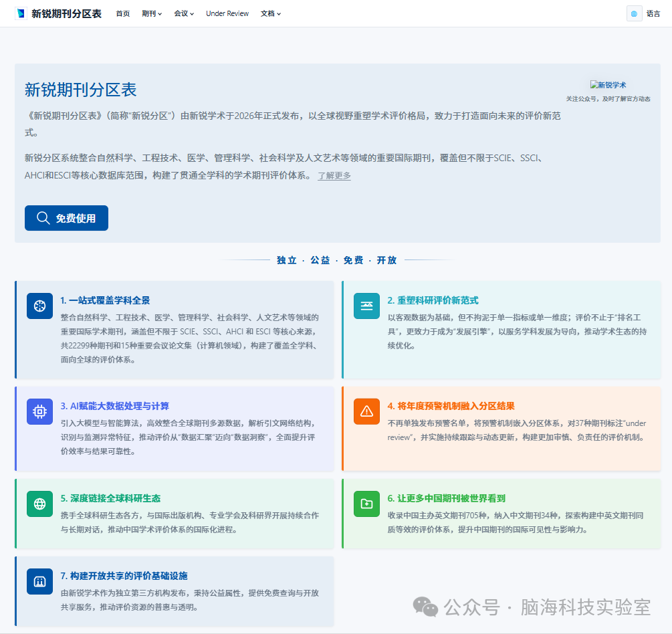672x634 pixels.
Task: Expand the 期刊 dropdown menu
Action: [151, 13]
